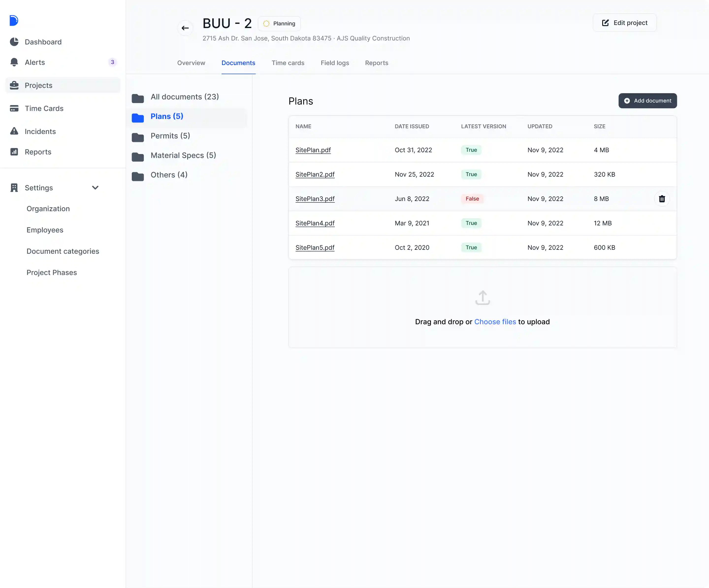Click the trash icon on SitePlan3.pdf row
The height and width of the screenshot is (588, 709).
[x=662, y=199]
